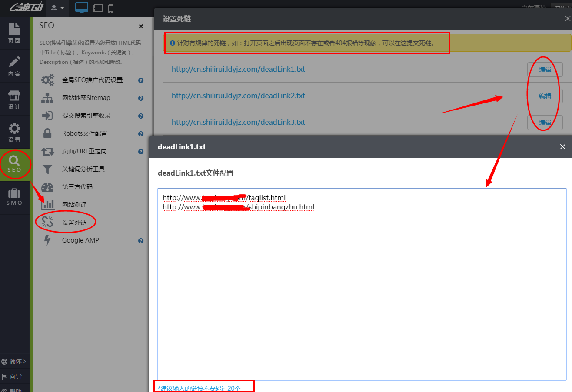
Task: Switch to mobile phone preview icon
Action: click(111, 8)
